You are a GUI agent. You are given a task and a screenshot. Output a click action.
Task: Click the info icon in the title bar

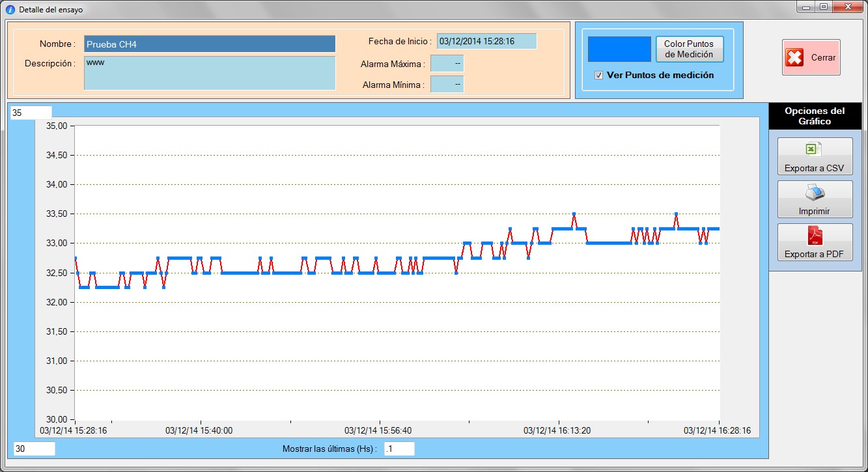(10, 10)
